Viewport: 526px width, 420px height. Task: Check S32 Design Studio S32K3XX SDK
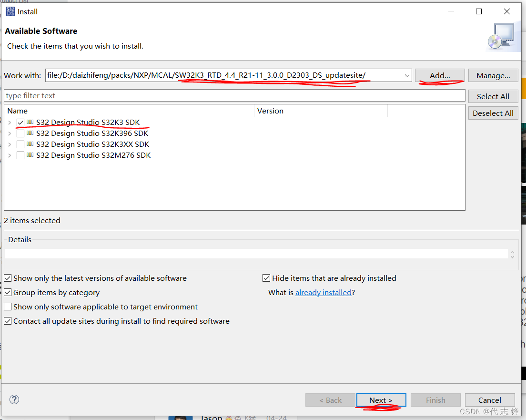[20, 144]
